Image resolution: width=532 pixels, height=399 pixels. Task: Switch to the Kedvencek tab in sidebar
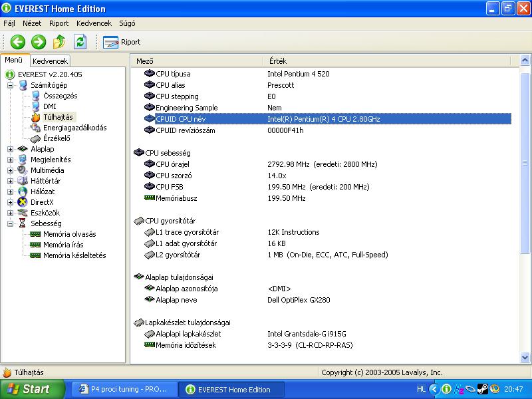pos(51,61)
